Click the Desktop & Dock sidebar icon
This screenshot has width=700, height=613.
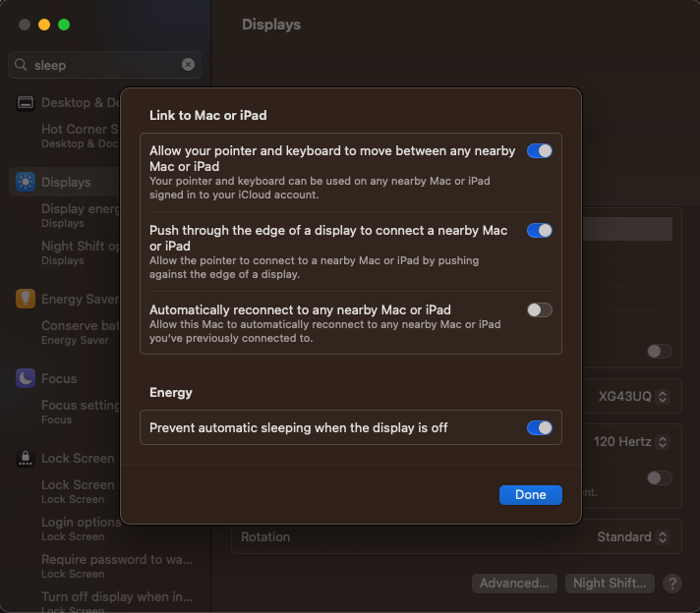click(26, 102)
